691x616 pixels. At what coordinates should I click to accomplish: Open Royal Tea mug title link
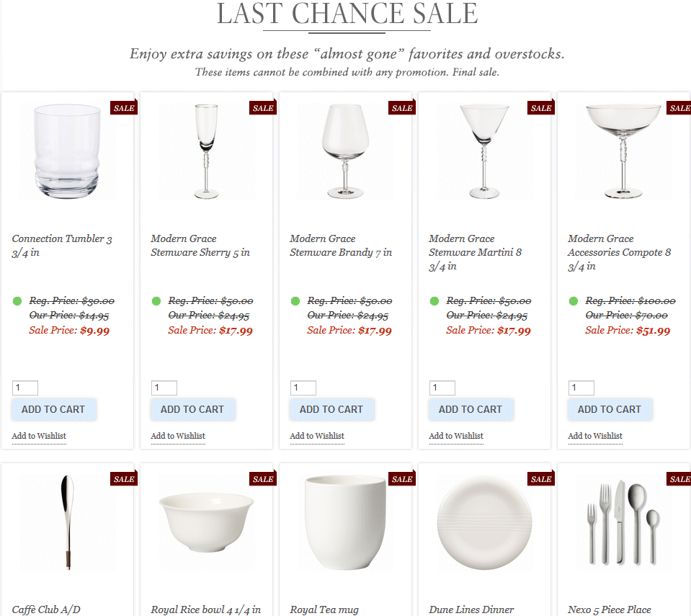pos(324,610)
